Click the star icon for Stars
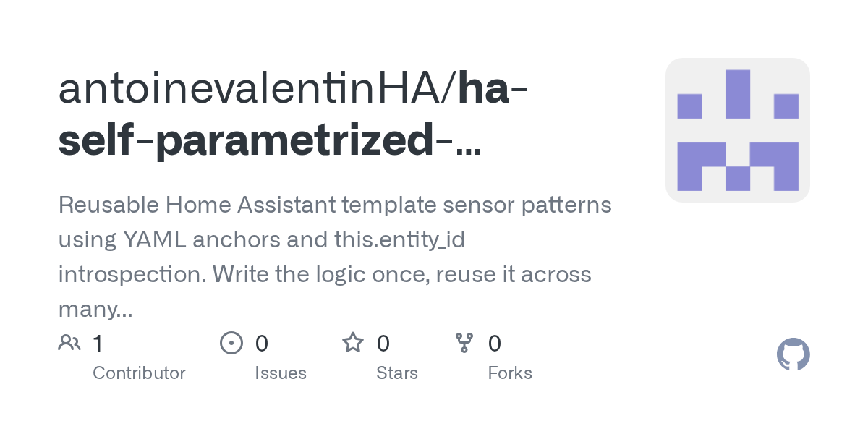The image size is (868, 434). pyautogui.click(x=353, y=343)
